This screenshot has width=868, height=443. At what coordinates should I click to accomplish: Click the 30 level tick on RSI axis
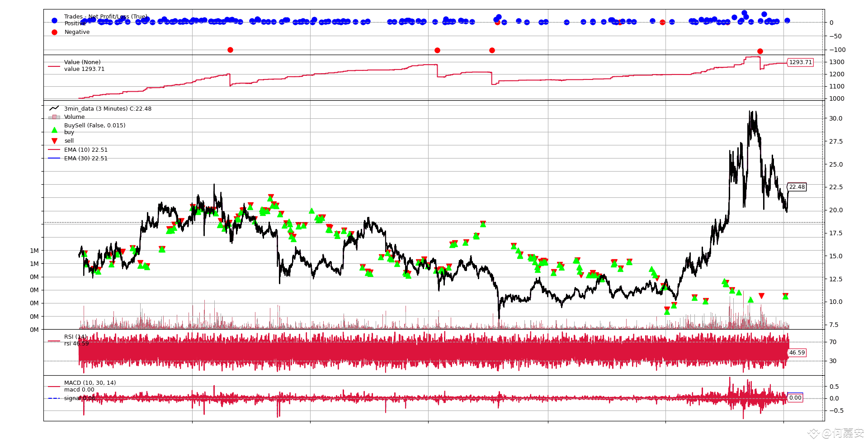pyautogui.click(x=833, y=361)
